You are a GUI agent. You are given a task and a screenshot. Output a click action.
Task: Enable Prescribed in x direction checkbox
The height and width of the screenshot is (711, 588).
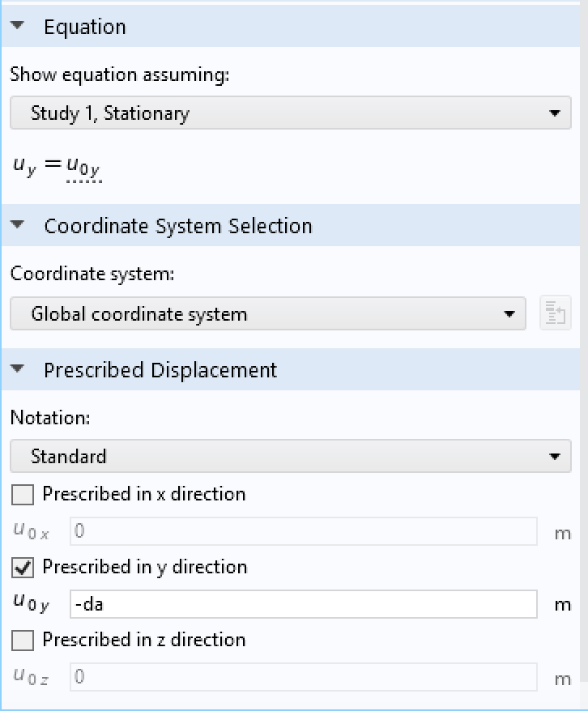point(23,494)
